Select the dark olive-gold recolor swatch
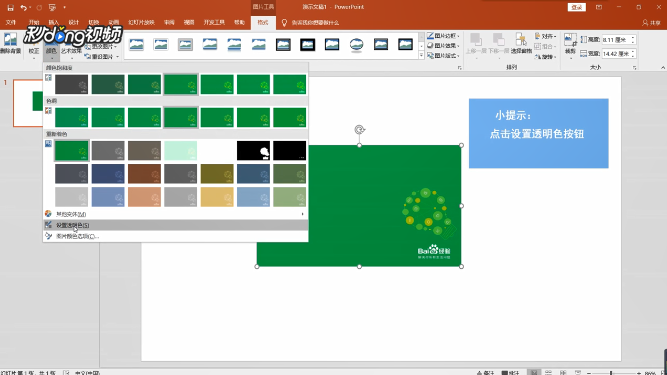Screen dimensions: 667x375 point(217,174)
